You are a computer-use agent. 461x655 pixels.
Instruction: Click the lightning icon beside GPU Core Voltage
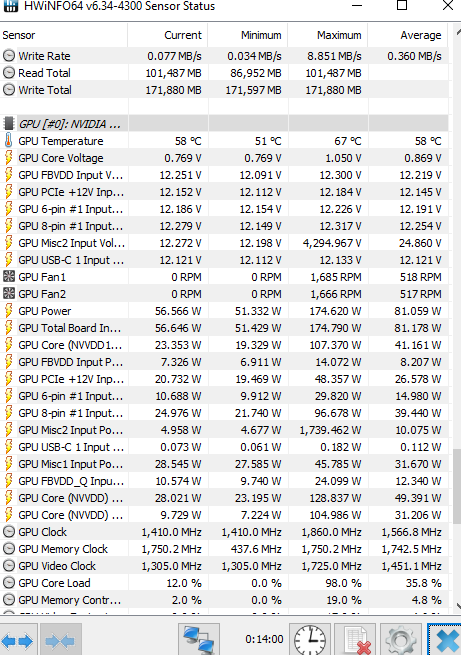(8, 158)
